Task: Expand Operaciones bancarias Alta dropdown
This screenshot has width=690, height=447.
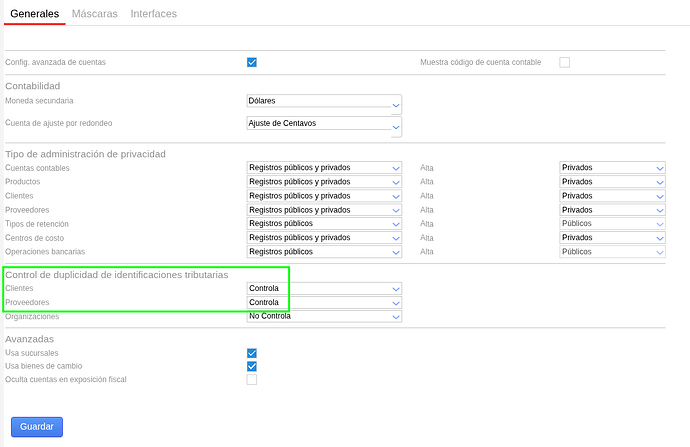Action: pos(612,252)
